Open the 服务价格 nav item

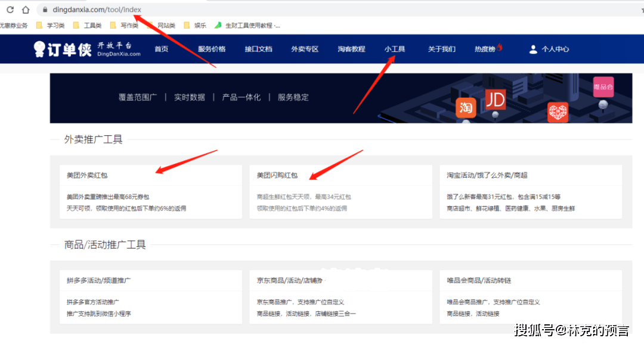[212, 49]
